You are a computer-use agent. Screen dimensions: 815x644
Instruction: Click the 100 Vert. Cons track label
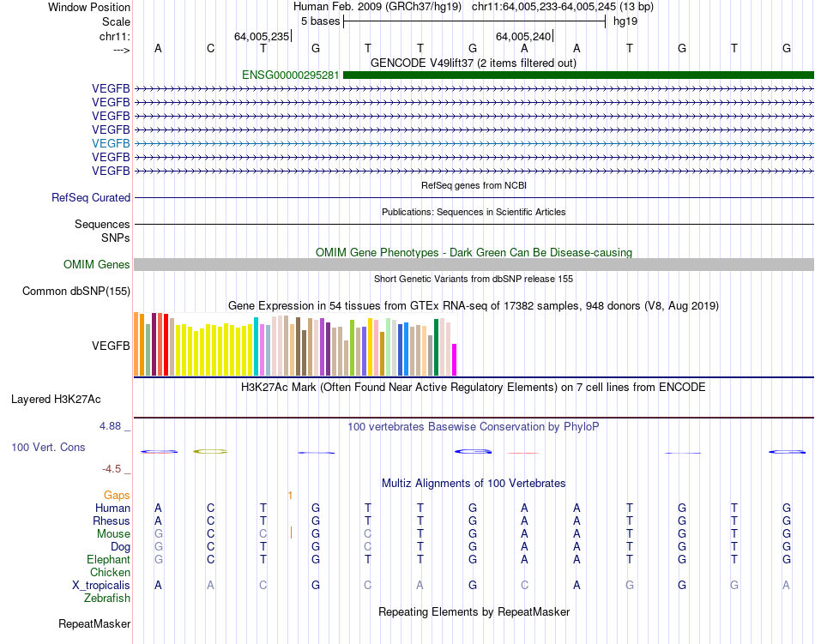(48, 448)
